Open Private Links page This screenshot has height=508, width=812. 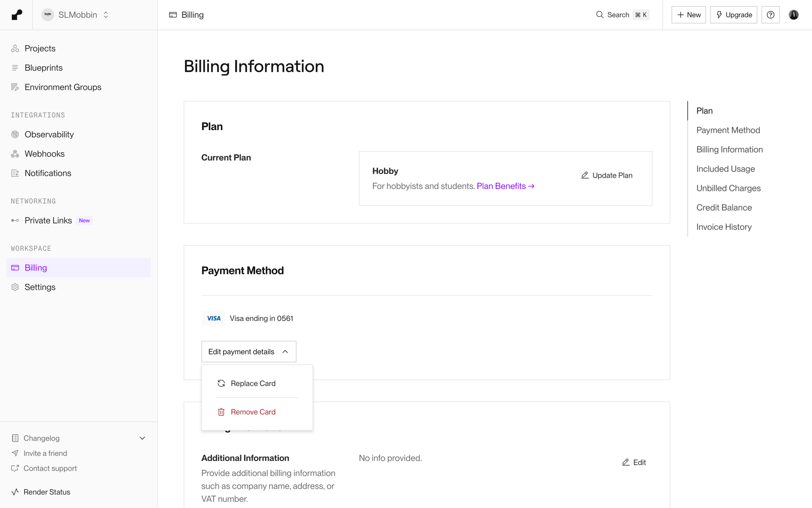pos(79,221)
